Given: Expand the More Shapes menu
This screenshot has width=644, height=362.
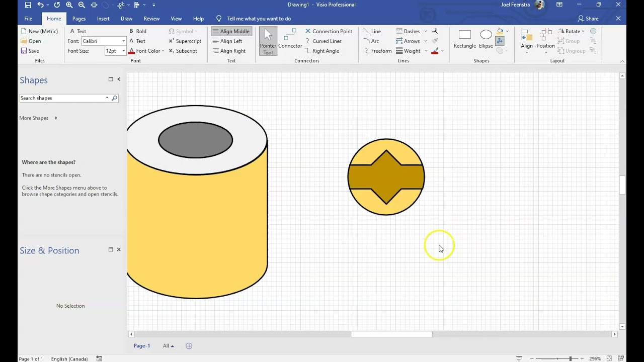Looking at the screenshot, I should 38,118.
